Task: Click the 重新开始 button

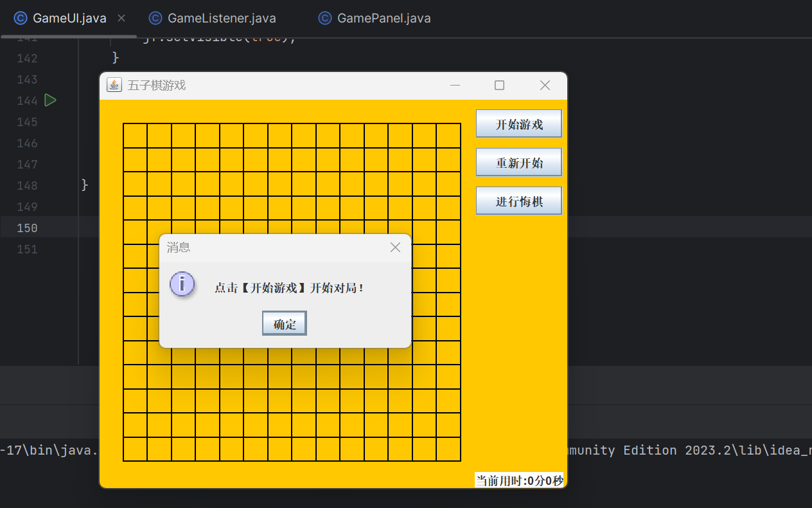Action: pyautogui.click(x=519, y=163)
